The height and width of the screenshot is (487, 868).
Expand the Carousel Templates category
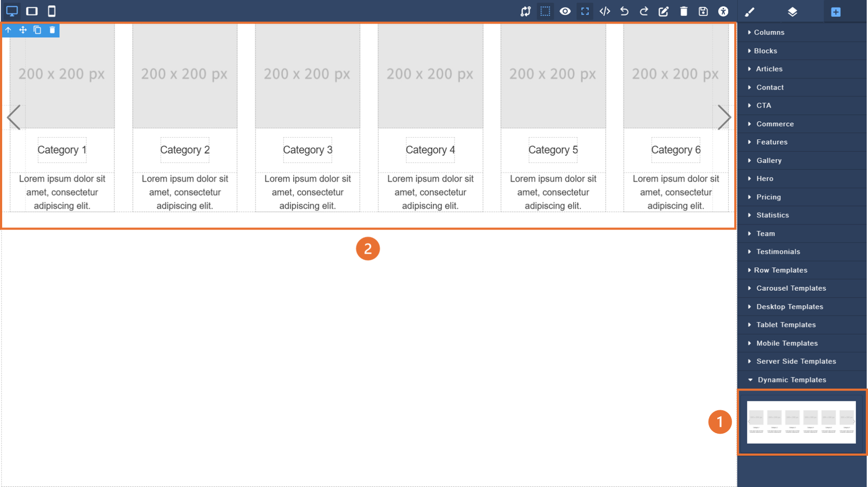click(x=791, y=288)
